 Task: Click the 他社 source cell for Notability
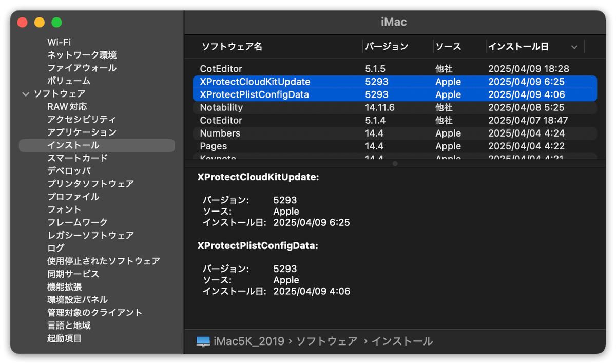[444, 107]
